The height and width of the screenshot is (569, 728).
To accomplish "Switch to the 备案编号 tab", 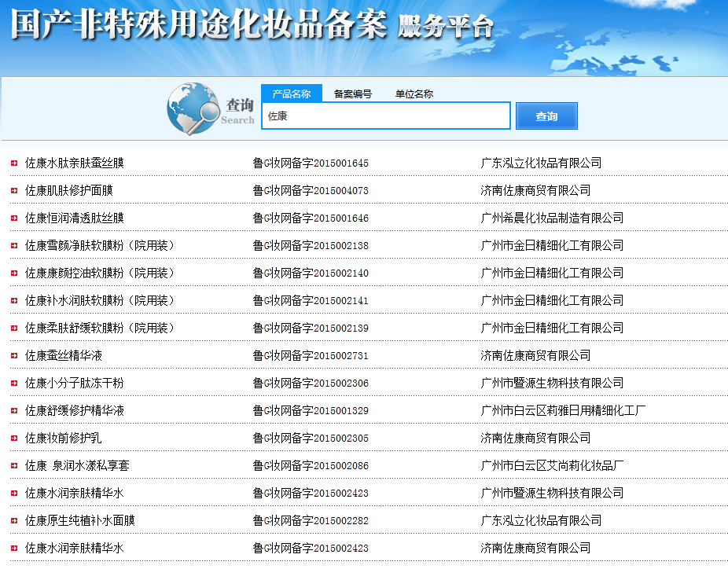I will point(353,94).
